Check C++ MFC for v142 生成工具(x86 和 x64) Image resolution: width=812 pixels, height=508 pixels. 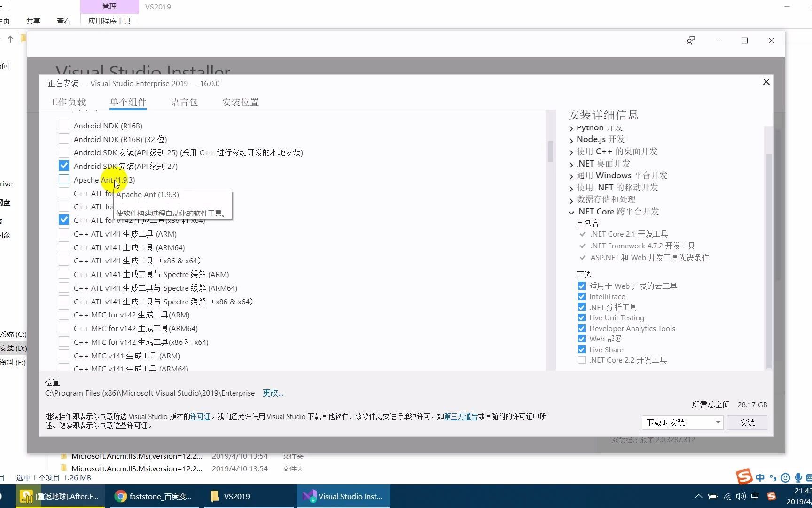coord(64,341)
